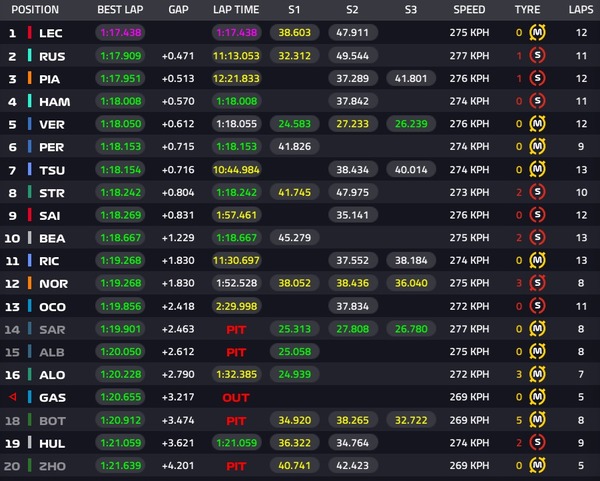
Task: Click the red triangle beside GAS
Action: click(12, 397)
